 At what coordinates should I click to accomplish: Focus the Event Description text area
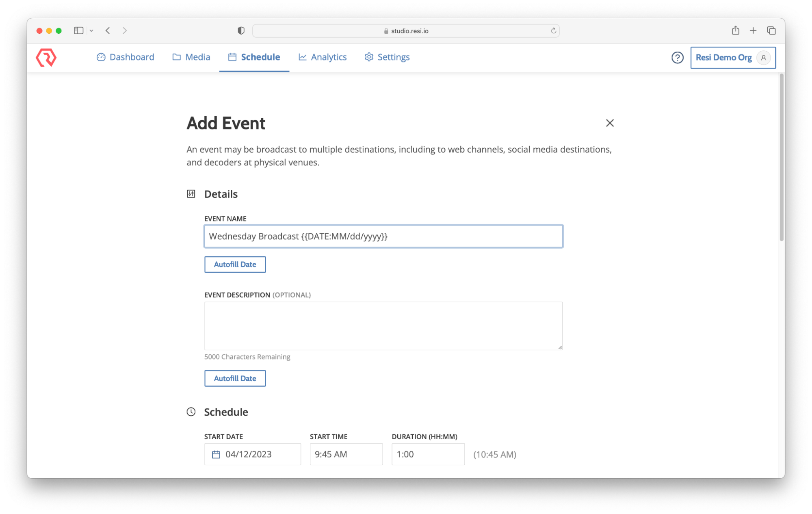pyautogui.click(x=383, y=325)
